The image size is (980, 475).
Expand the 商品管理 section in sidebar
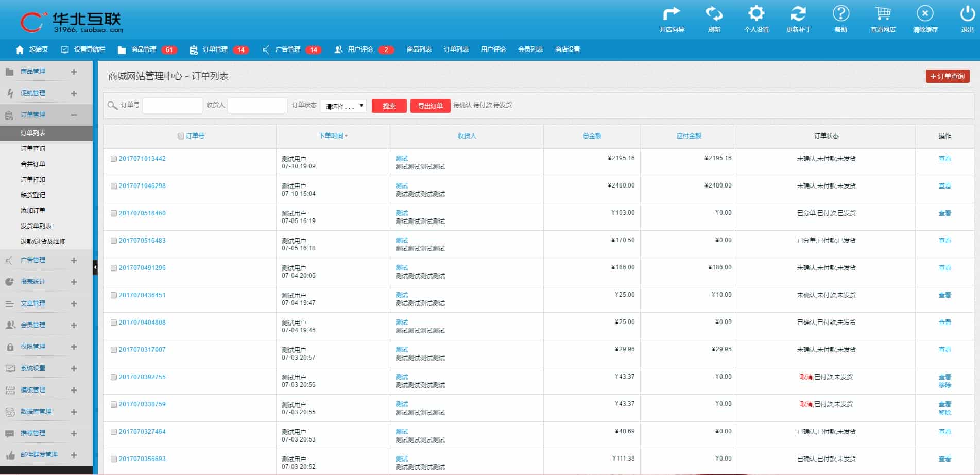[74, 72]
